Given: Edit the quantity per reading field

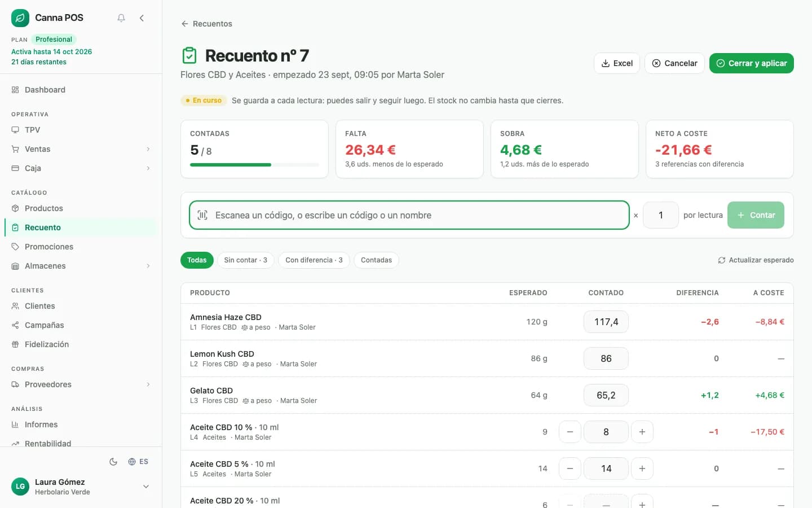Looking at the screenshot, I should click(x=661, y=215).
